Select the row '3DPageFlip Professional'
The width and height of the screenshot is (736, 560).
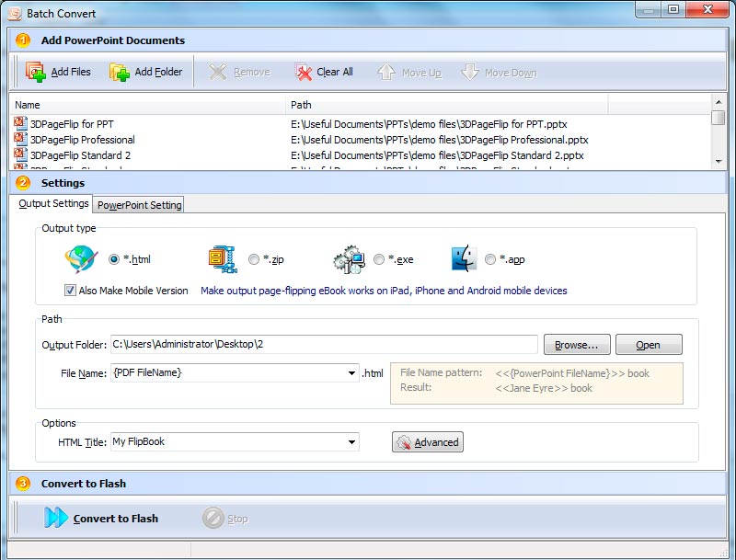(x=360, y=140)
